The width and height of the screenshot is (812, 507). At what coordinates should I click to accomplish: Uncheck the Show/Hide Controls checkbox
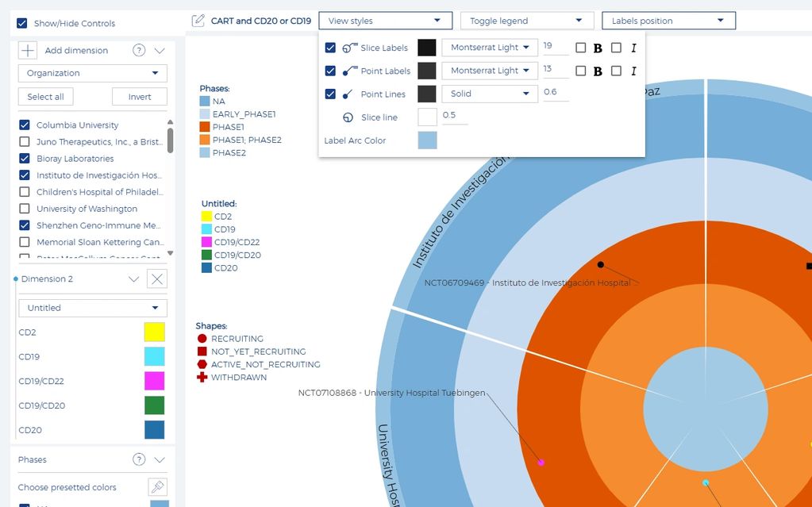click(22, 24)
